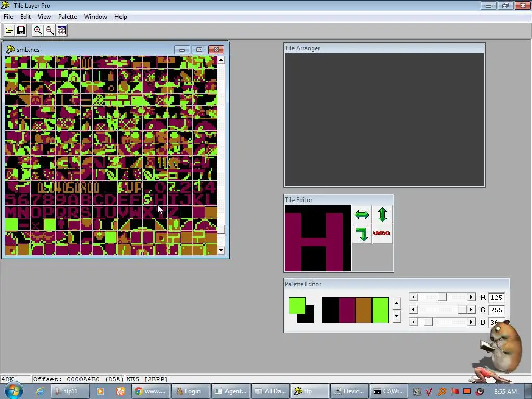Click the R value field showing 125
532x399 pixels.
[x=496, y=298]
